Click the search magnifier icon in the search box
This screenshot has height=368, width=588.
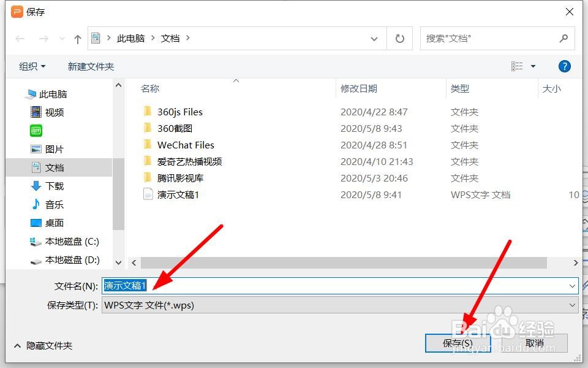[x=563, y=37]
